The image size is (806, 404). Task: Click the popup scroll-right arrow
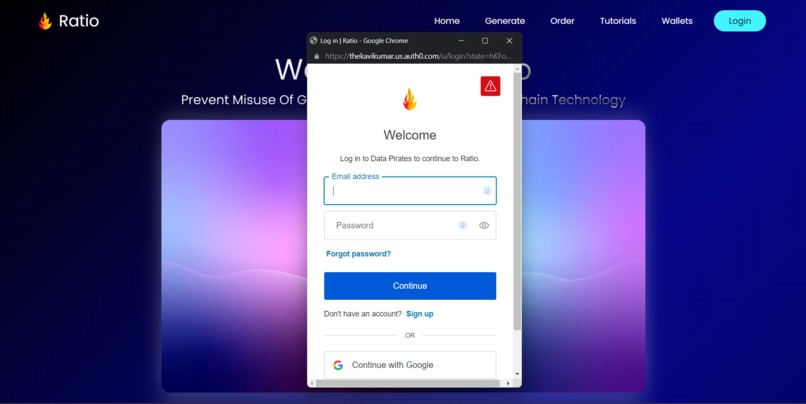pos(508,383)
